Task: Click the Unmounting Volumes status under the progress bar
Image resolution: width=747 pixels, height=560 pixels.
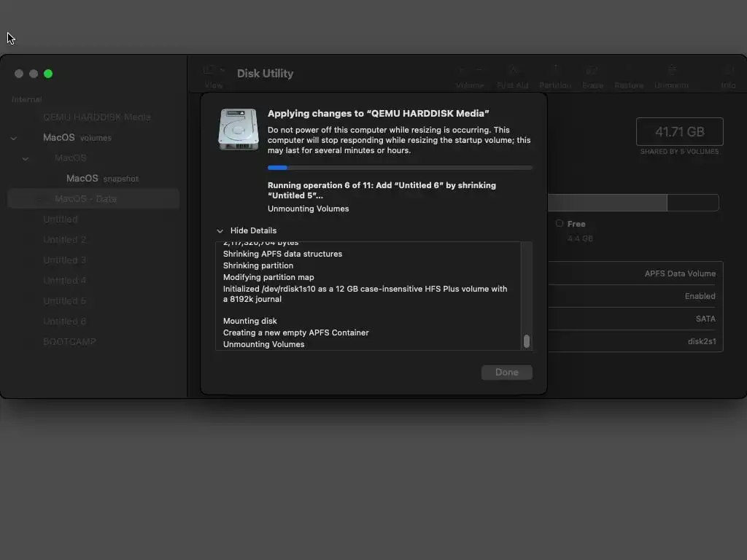Action: click(x=309, y=209)
